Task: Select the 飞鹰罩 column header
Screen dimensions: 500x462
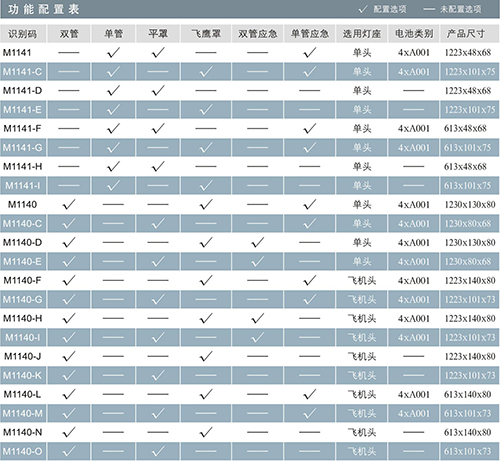Action: (x=206, y=34)
